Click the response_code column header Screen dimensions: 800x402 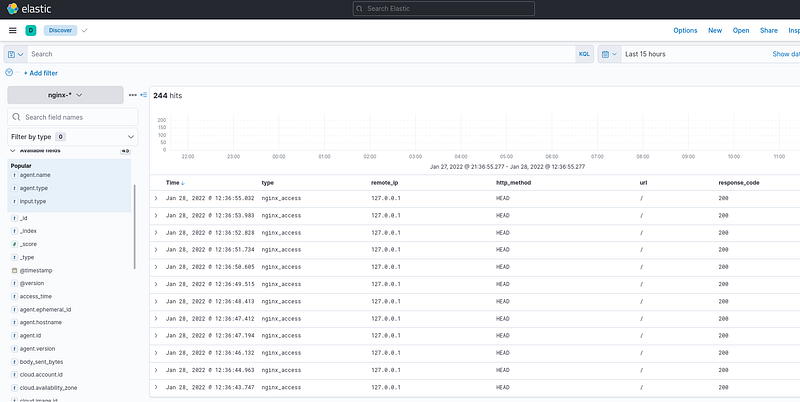[739, 183]
